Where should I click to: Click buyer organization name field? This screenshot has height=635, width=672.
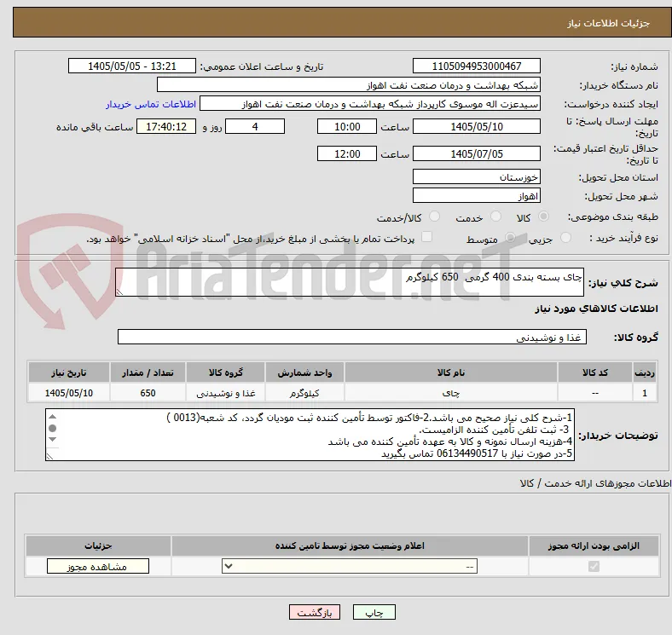click(x=349, y=85)
